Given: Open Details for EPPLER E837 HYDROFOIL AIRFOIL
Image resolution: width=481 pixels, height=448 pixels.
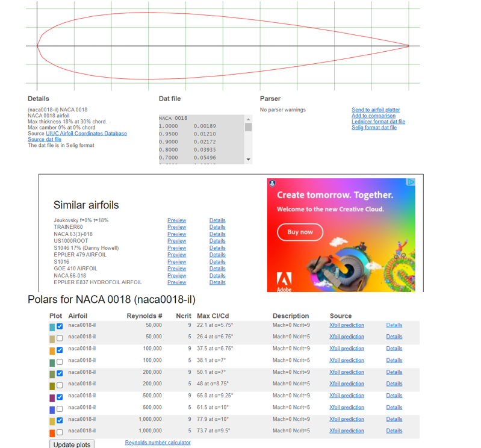Looking at the screenshot, I should 217,282.
